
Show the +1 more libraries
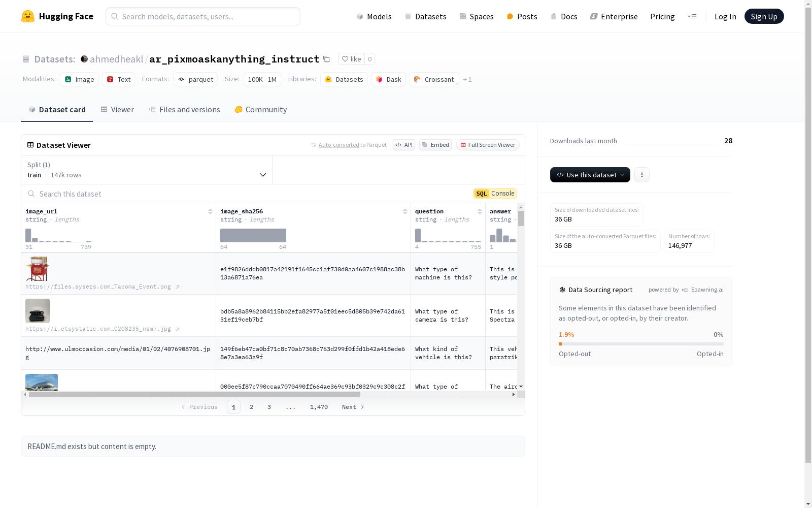point(467,80)
